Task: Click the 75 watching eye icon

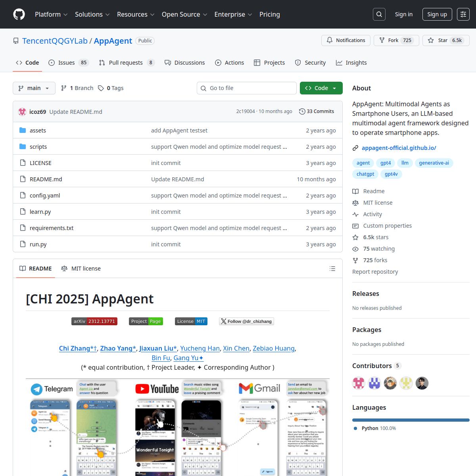Action: 355,249
